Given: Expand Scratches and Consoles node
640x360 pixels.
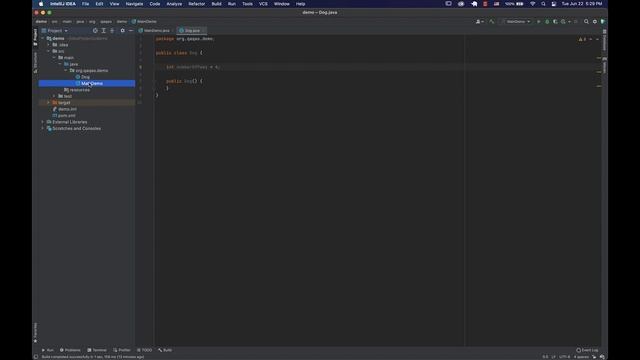Looking at the screenshot, I should tap(43, 129).
